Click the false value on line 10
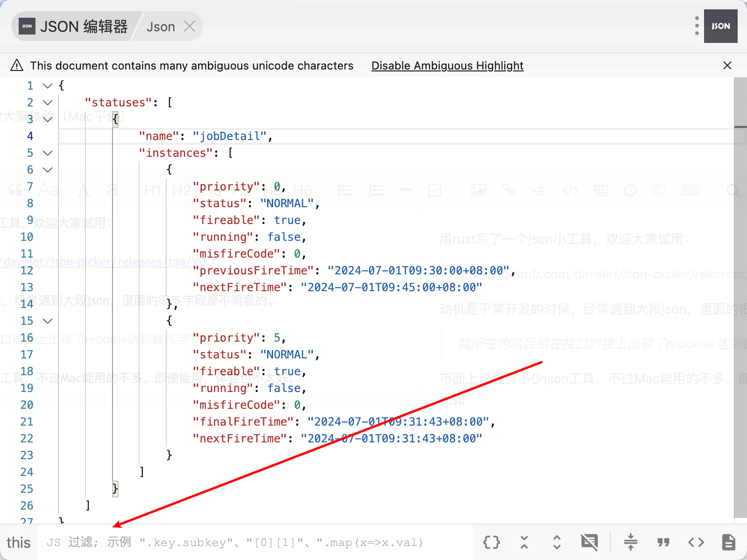 [x=284, y=237]
